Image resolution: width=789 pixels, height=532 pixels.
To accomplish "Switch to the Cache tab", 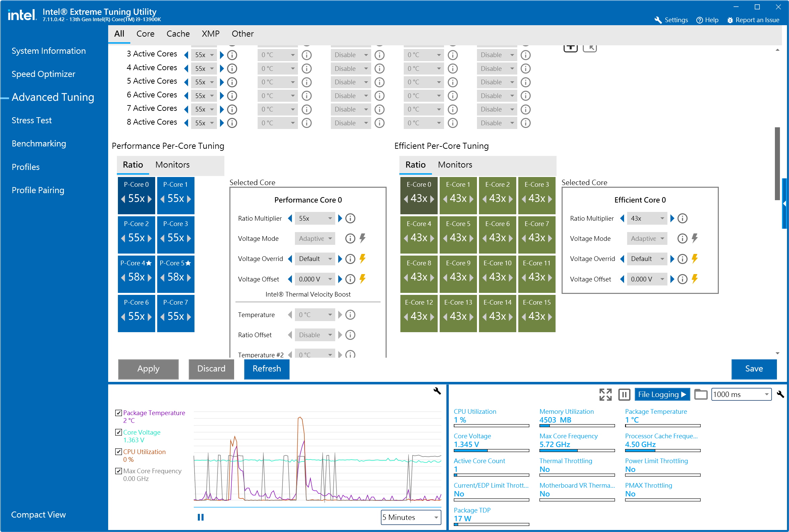I will pos(178,34).
